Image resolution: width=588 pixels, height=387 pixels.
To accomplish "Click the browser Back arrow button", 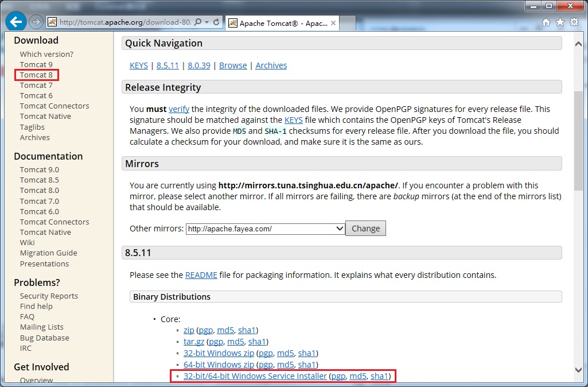I will (x=15, y=22).
